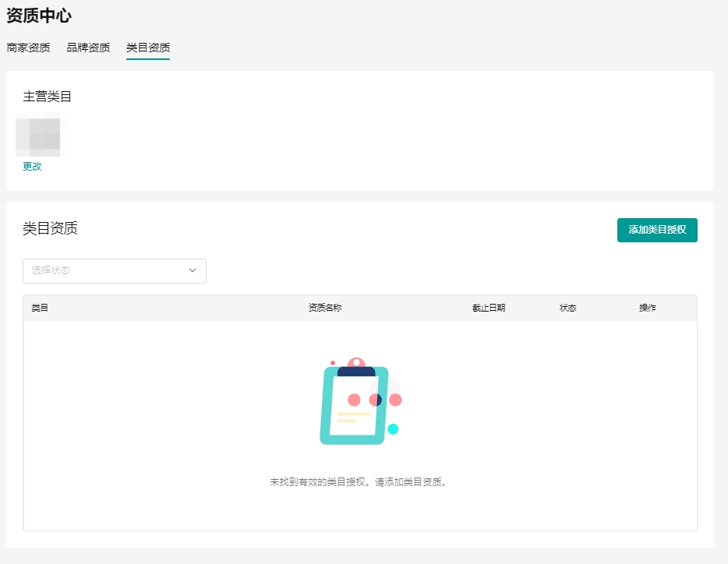Viewport: 728px width, 564px height.
Task: Click the 资质中心 page title
Action: [39, 15]
